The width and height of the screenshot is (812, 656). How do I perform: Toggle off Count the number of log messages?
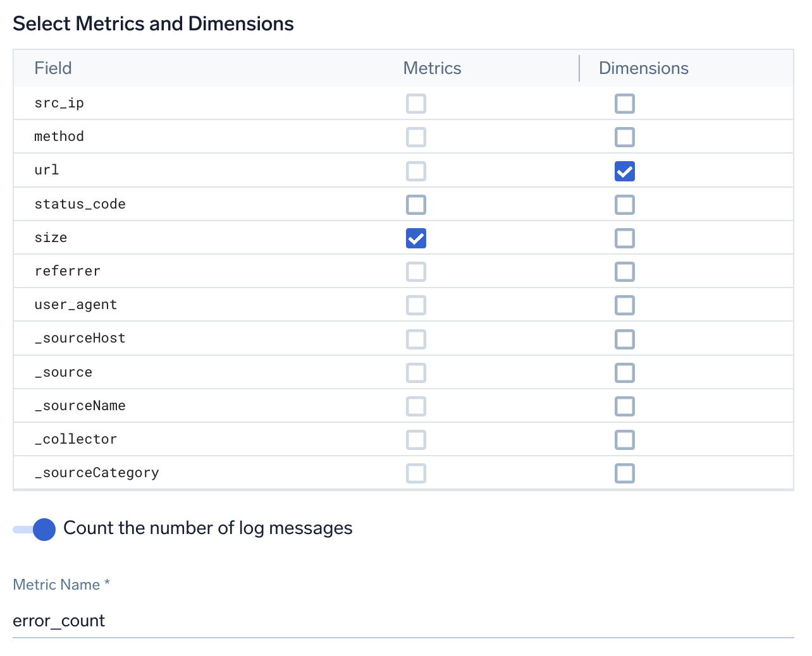(x=35, y=529)
